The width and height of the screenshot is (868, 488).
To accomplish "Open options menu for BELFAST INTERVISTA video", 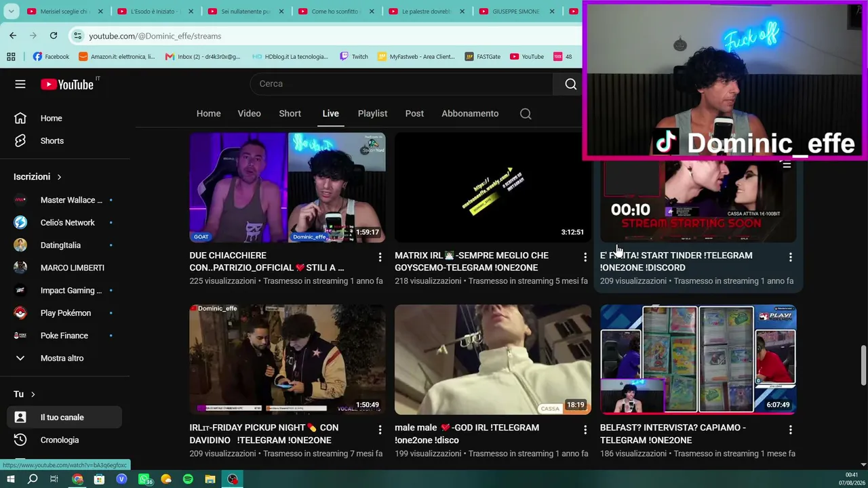I will point(790,430).
